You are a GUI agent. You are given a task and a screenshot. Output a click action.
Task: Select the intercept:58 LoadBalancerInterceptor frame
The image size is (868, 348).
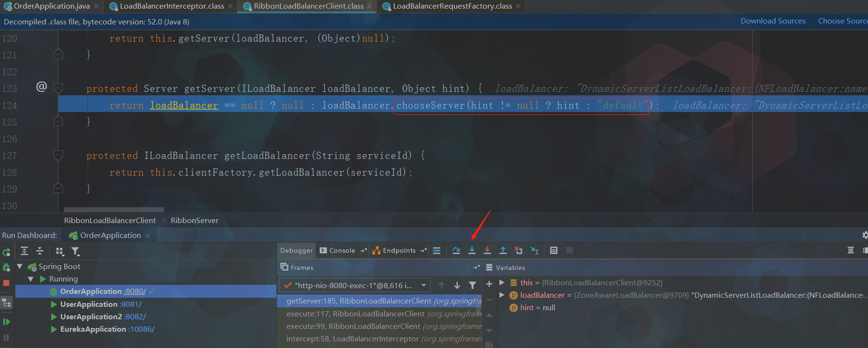(379, 338)
